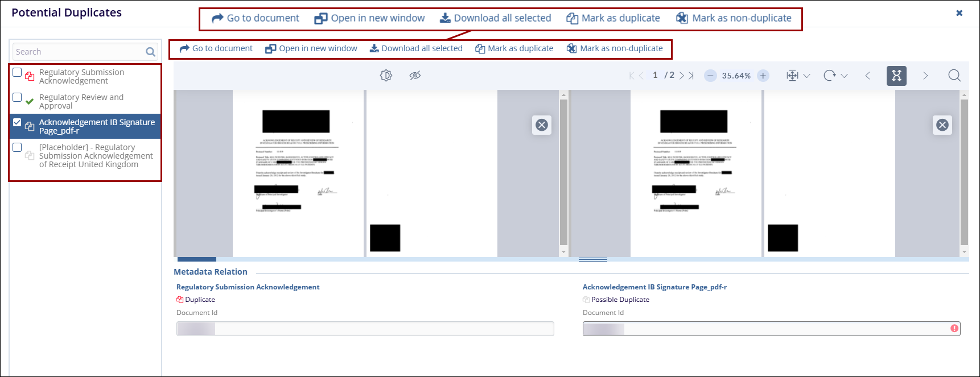
Task: Uncheck the Acknowledgement IB Signature Page checkbox
Action: [x=17, y=123]
